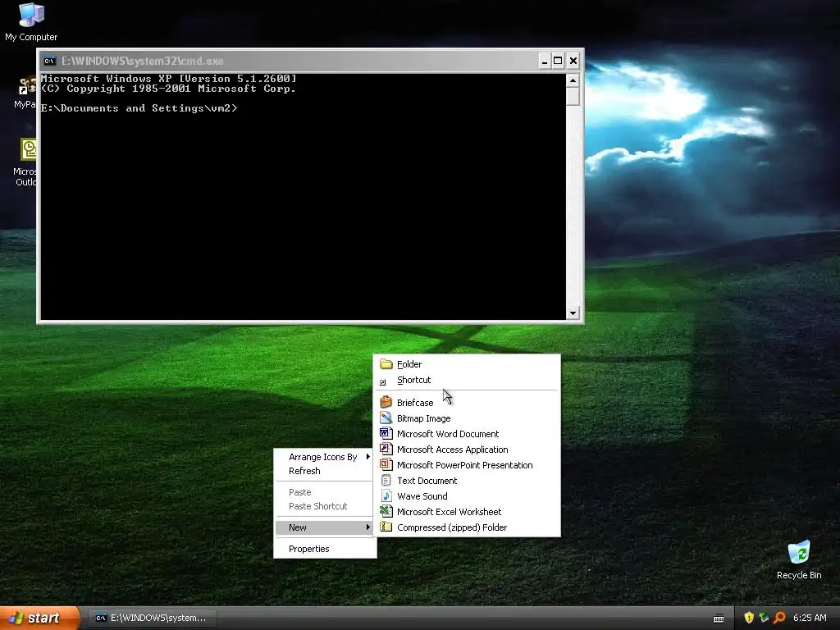Click the 6:25 AM taskbar clock
Image resolution: width=840 pixels, height=630 pixels.
point(810,618)
